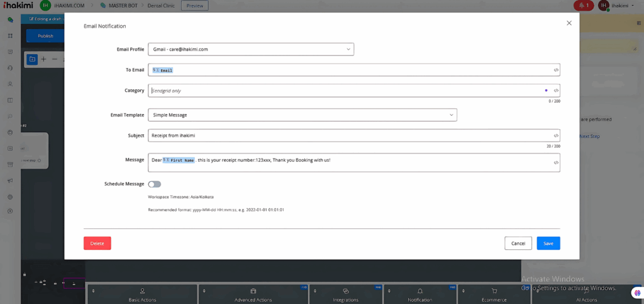Click the add folder icon in canvas toolbar
The image size is (644, 304).
[32, 59]
